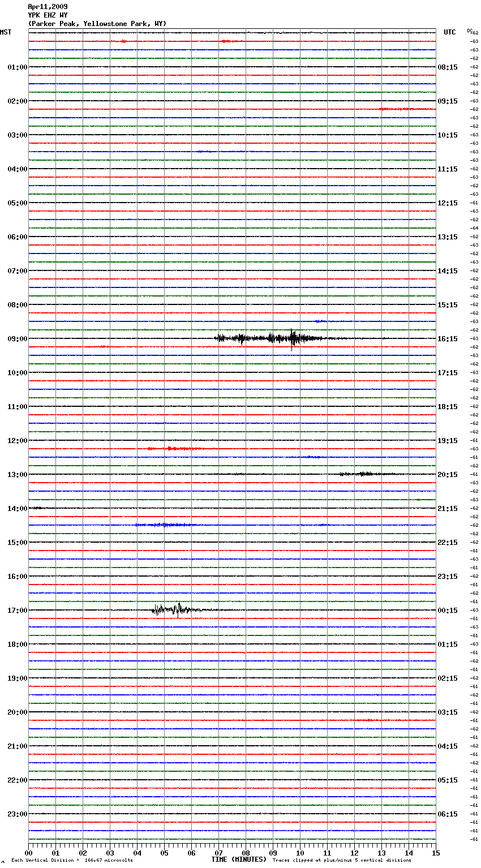Select the 01:00 MST hour label
Viewport: 481px width, 868px height.
(18, 67)
